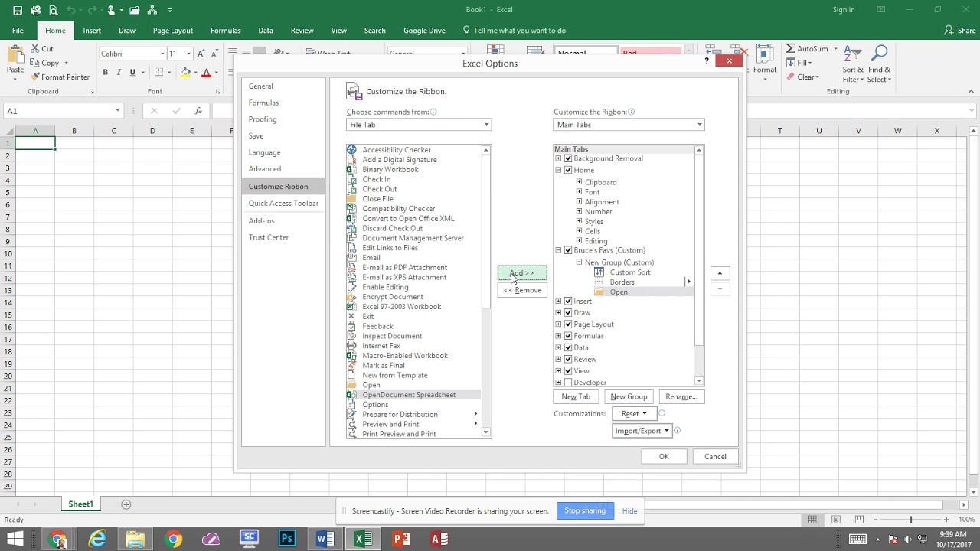
Task: Click the << Remove button
Action: tap(522, 290)
